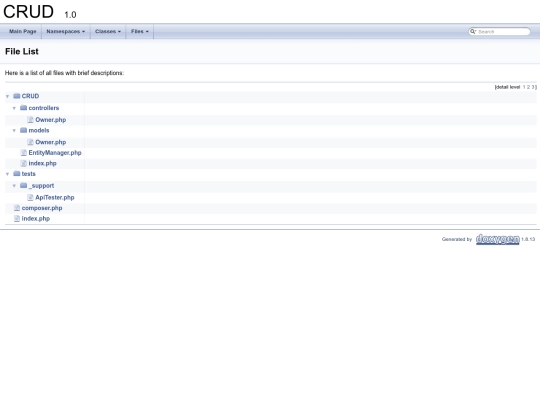
Task: Click file icon beside composer.php
Action: [x=17, y=208]
